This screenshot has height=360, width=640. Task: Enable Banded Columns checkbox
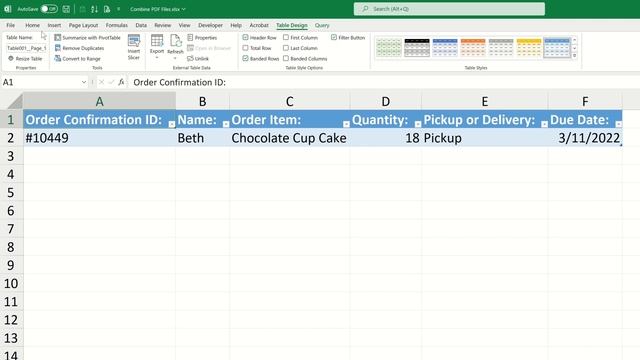click(286, 58)
